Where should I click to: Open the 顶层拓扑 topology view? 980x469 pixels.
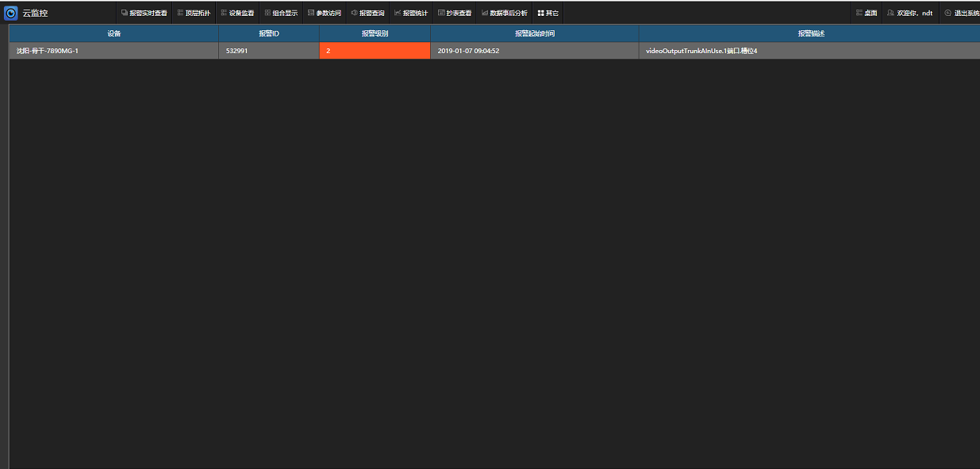tap(193, 13)
